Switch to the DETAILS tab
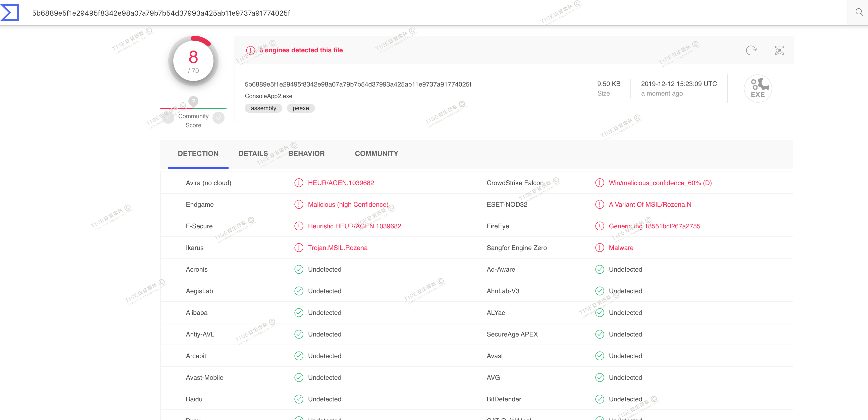Screen dimensions: 868x420 (x=253, y=153)
